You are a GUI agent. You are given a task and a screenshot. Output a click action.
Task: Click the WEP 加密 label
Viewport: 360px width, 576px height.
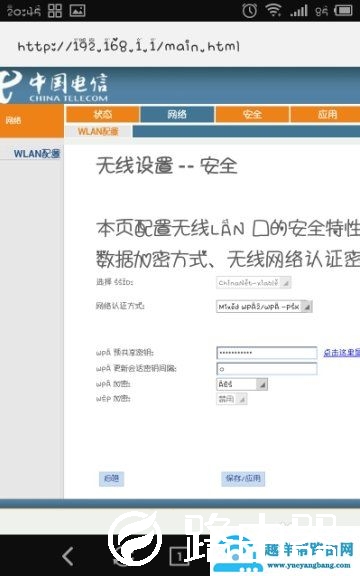point(113,399)
